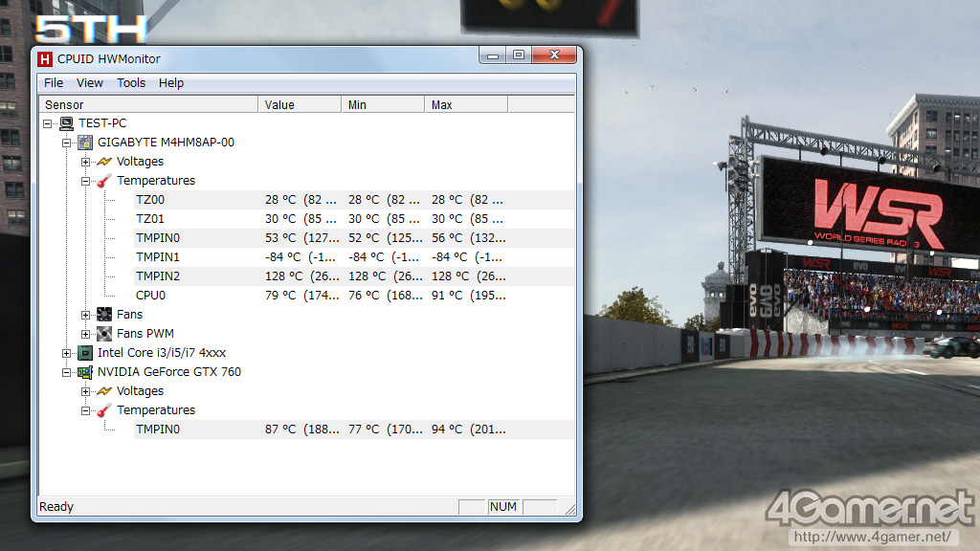Select the TMPIN1 sensor row
The height and width of the screenshot is (551, 980).
[354, 257]
